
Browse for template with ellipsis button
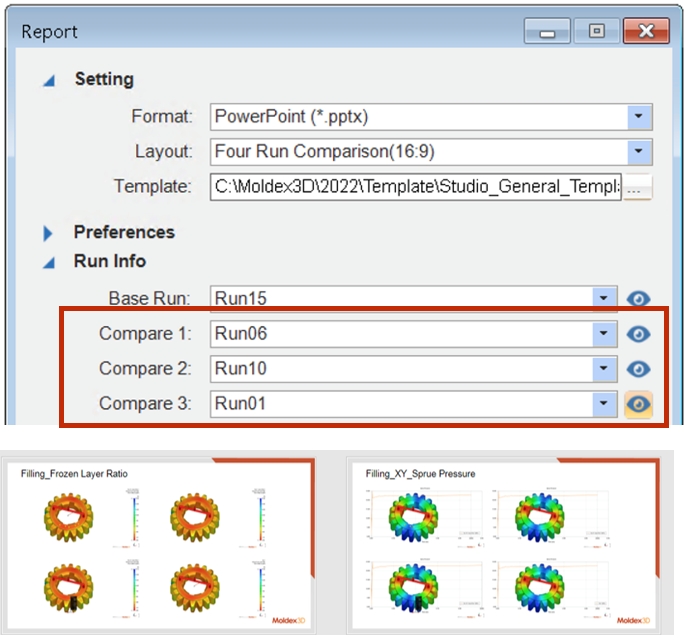click(x=637, y=187)
